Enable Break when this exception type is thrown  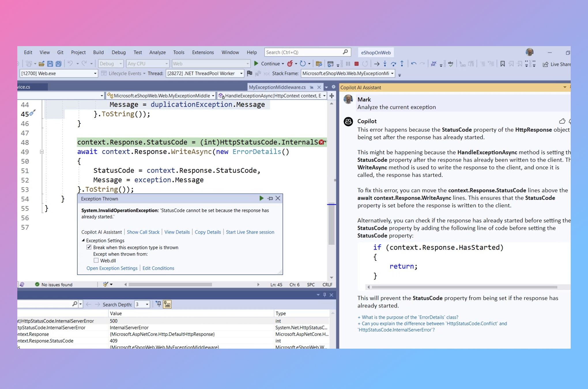89,247
